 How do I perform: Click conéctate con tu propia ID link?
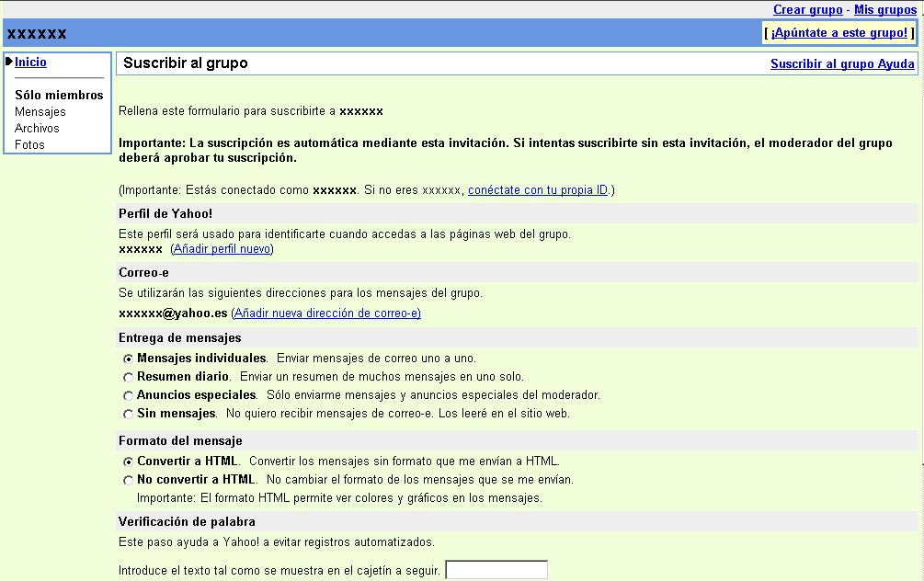(538, 189)
